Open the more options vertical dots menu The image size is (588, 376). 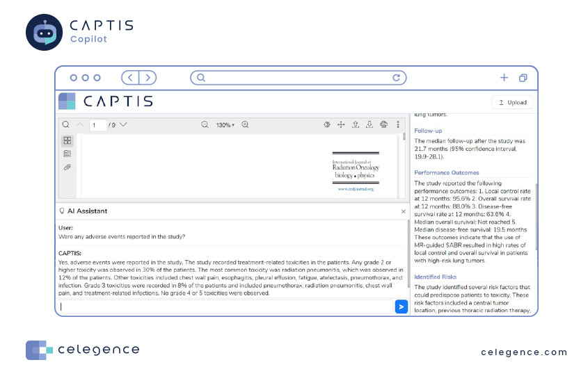pos(398,124)
